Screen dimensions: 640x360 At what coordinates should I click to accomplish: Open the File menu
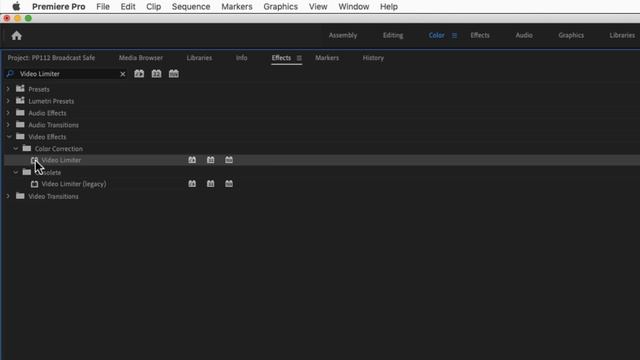pyautogui.click(x=103, y=7)
